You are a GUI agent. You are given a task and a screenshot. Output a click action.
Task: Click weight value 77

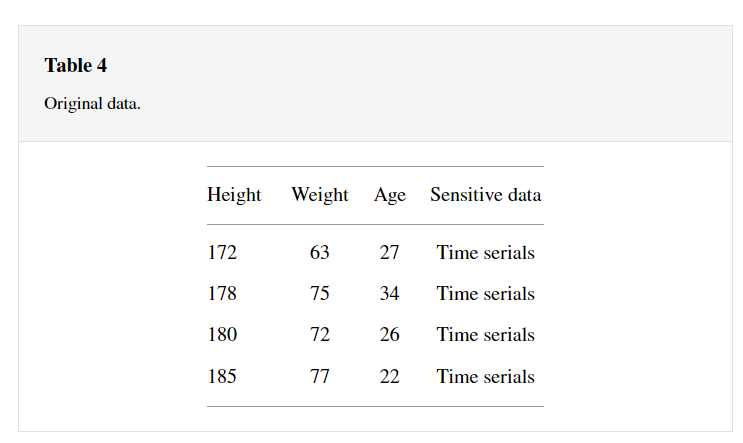click(320, 377)
